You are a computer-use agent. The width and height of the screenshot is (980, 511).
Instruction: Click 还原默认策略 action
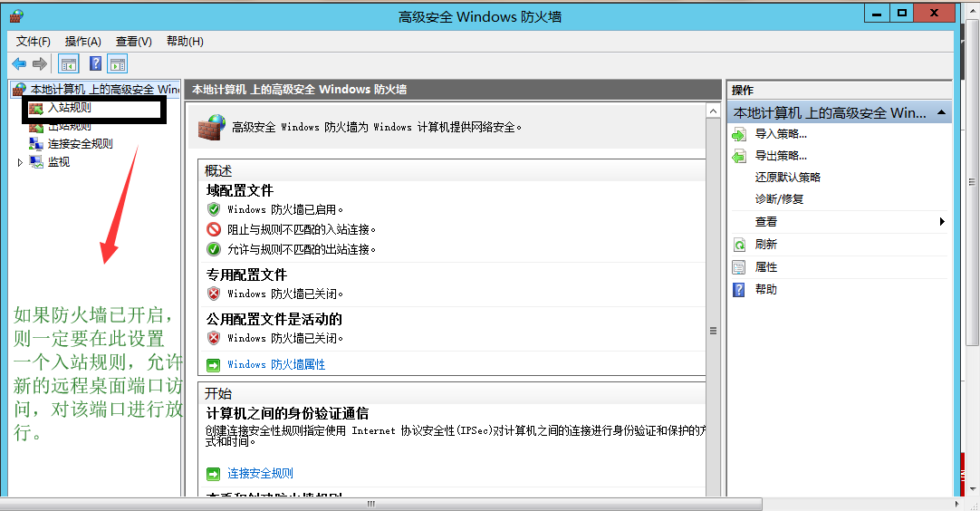pyautogui.click(x=787, y=177)
